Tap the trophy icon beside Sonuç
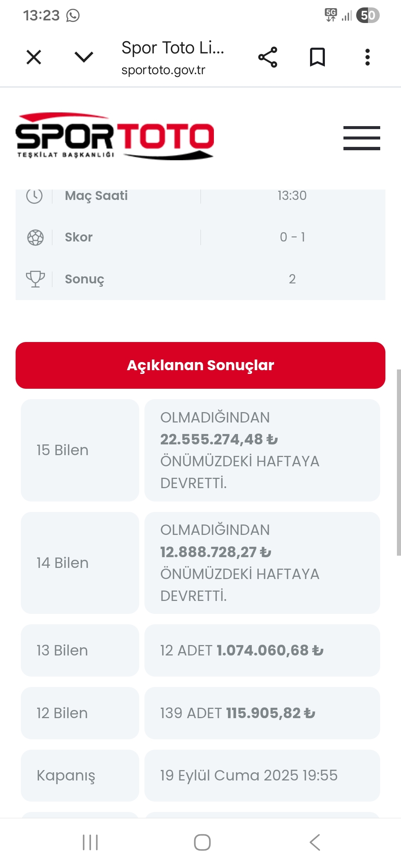The width and height of the screenshot is (401, 868). (x=35, y=279)
